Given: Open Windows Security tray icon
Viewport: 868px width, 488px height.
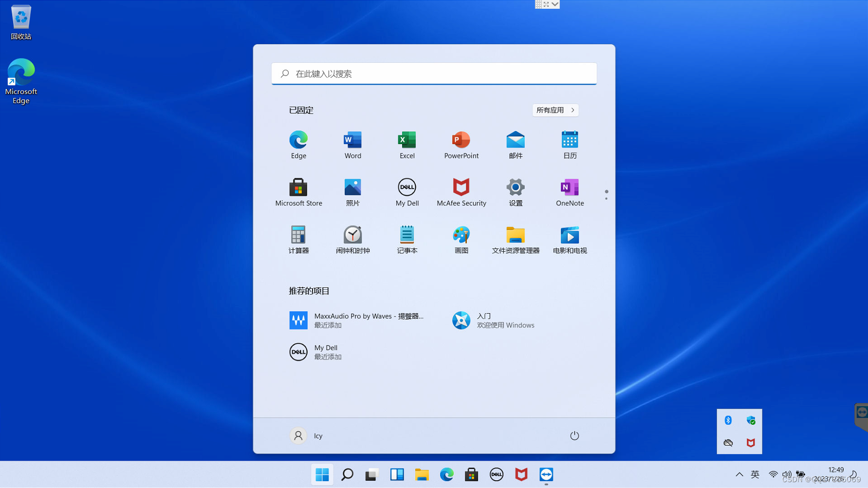Looking at the screenshot, I should [751, 420].
